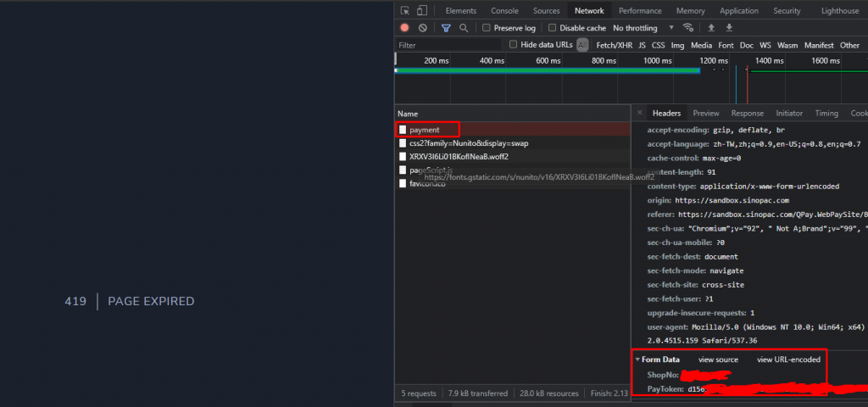Viewport: 868px width, 407px height.
Task: Filter requests by JS
Action: pyautogui.click(x=642, y=46)
